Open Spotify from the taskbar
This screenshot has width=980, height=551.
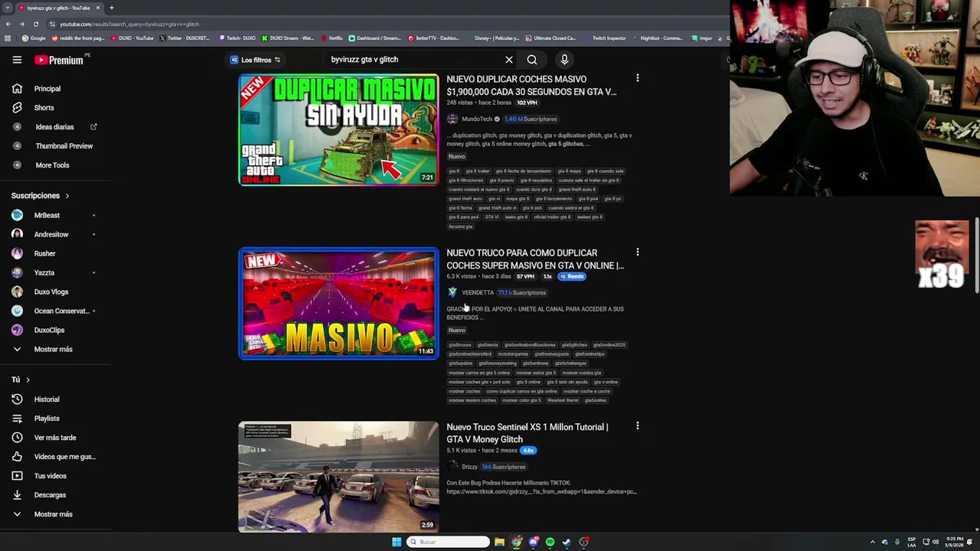550,542
